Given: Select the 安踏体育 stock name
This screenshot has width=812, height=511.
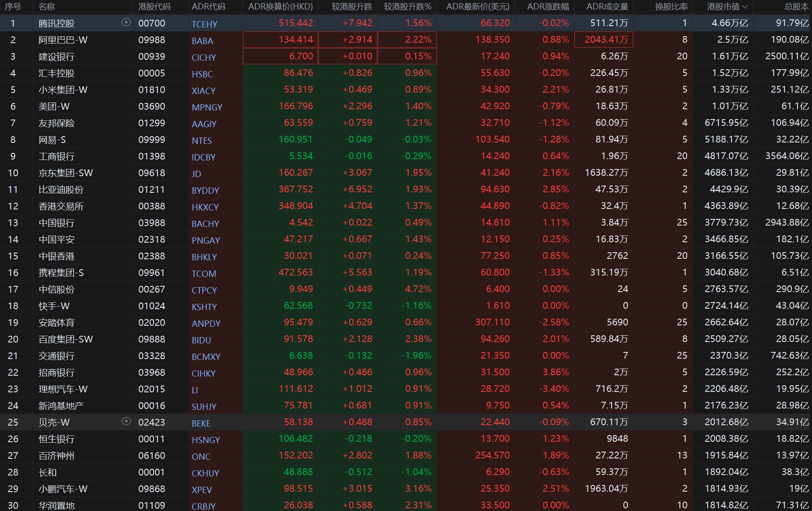Looking at the screenshot, I should (x=57, y=323).
